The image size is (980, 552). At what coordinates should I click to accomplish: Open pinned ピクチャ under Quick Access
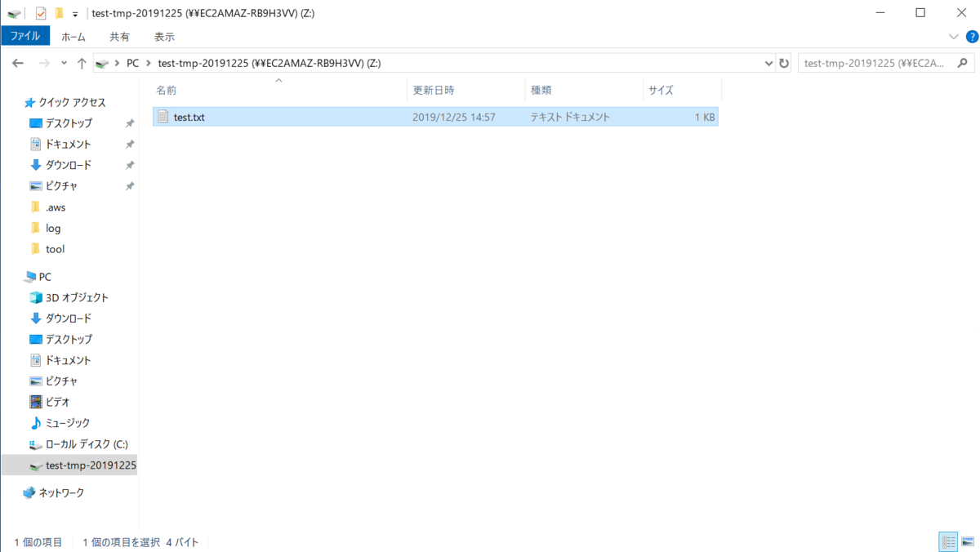click(x=61, y=186)
